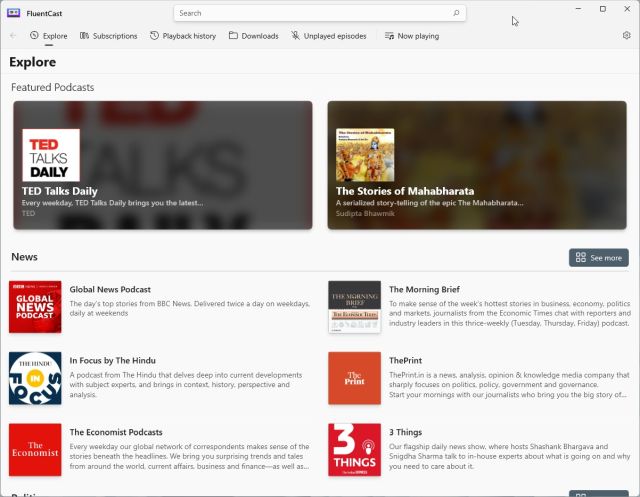Click ThePrint podcast artwork

[355, 378]
